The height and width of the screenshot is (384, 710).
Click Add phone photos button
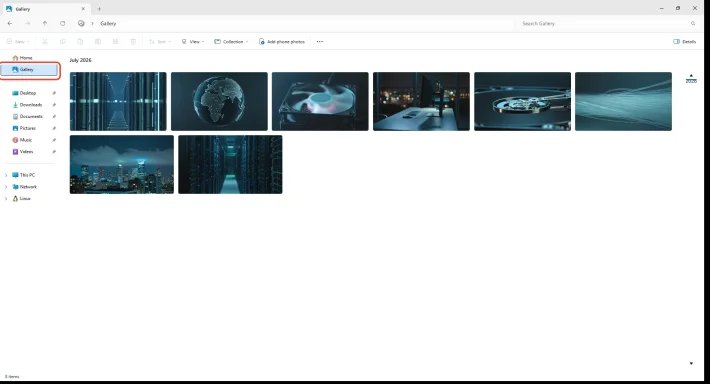[282, 42]
